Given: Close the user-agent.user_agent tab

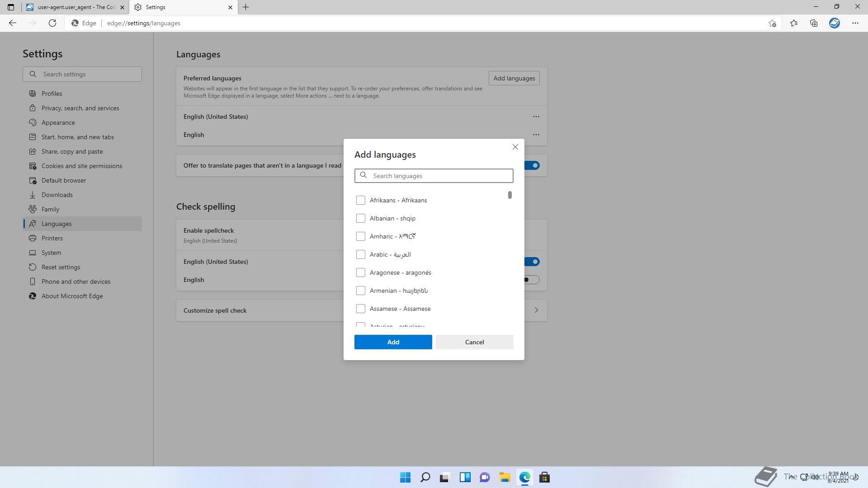Looking at the screenshot, I should coord(122,7).
